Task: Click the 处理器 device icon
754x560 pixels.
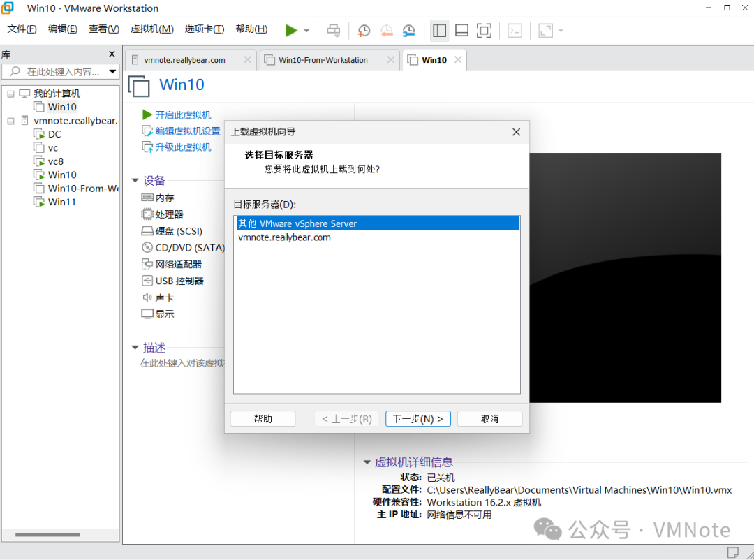Action: coord(147,214)
